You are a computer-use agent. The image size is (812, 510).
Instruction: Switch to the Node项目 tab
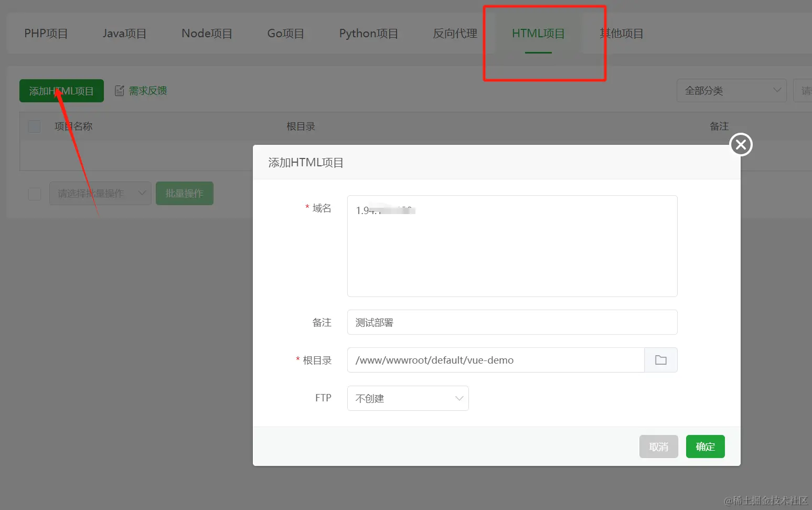(207, 34)
